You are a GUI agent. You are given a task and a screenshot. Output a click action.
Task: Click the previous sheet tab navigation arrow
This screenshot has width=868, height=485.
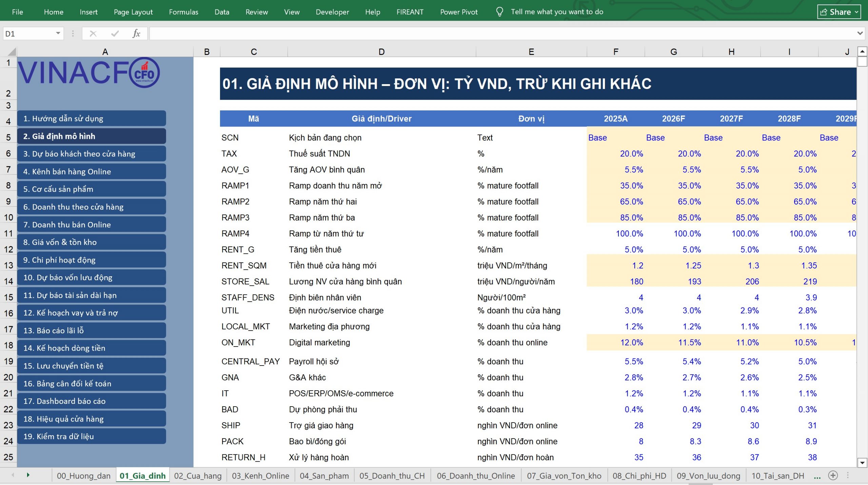click(x=13, y=475)
